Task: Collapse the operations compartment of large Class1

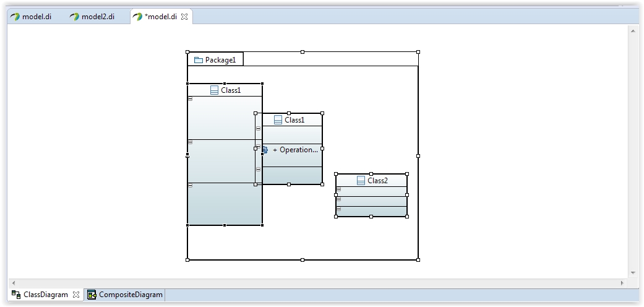Action: (x=190, y=142)
